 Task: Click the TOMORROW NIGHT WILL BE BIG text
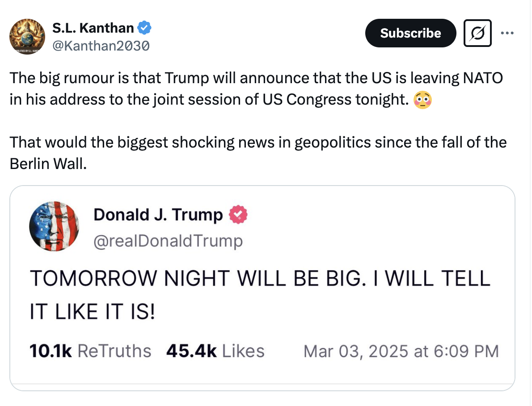pos(260,279)
